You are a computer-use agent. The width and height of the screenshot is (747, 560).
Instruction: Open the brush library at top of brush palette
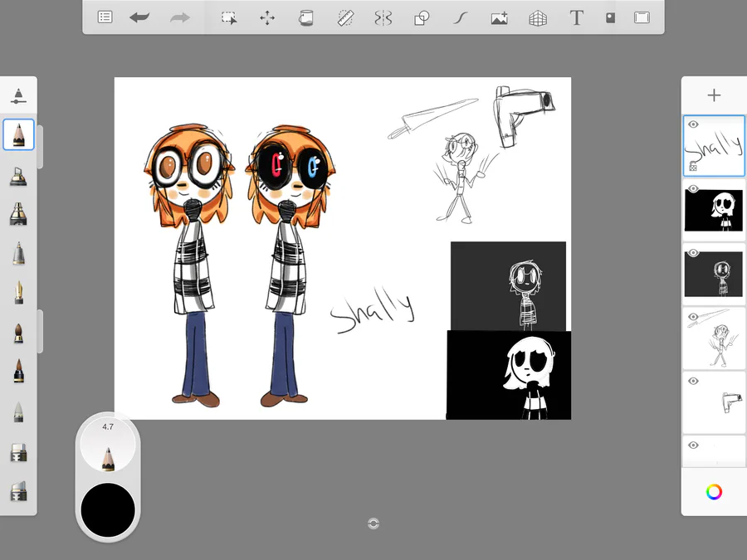18,95
